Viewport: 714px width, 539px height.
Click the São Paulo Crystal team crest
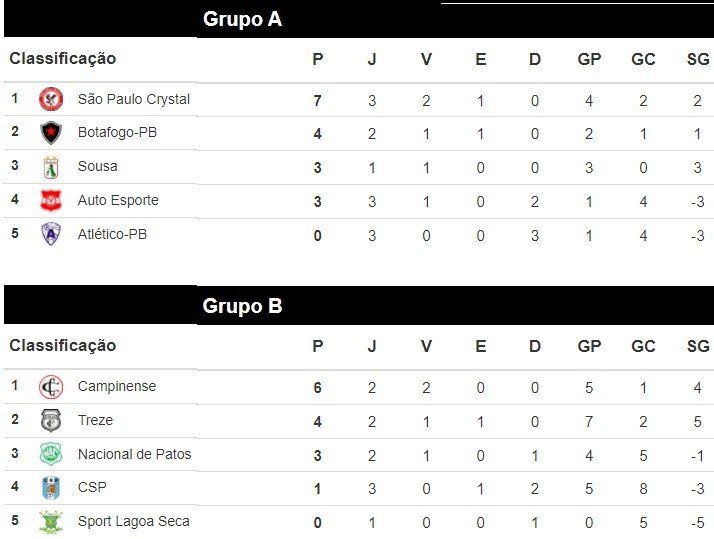50,99
